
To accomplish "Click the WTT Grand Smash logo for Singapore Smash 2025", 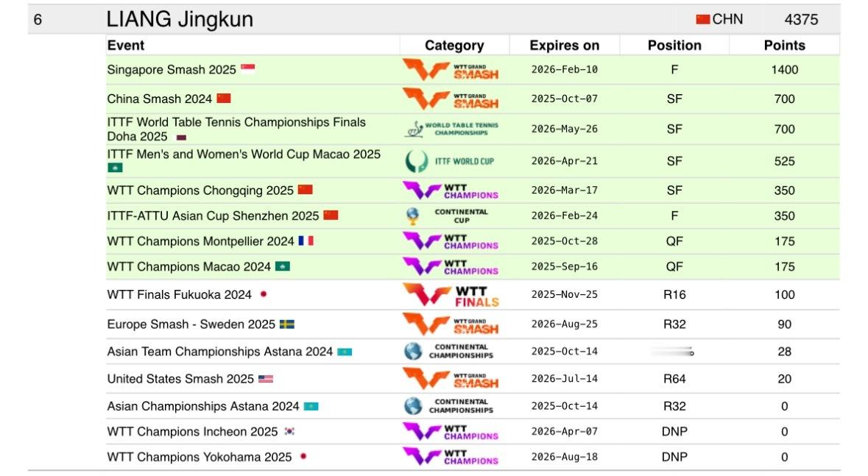I will tap(451, 71).
